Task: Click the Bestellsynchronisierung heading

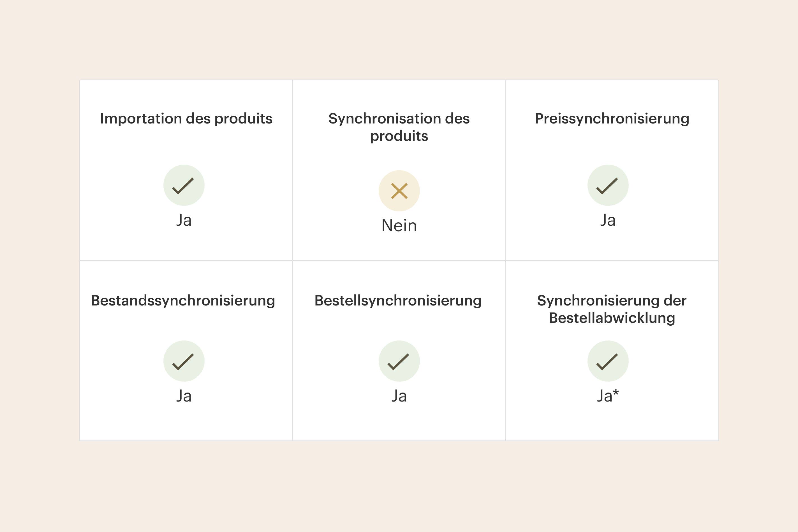Action: tap(398, 301)
